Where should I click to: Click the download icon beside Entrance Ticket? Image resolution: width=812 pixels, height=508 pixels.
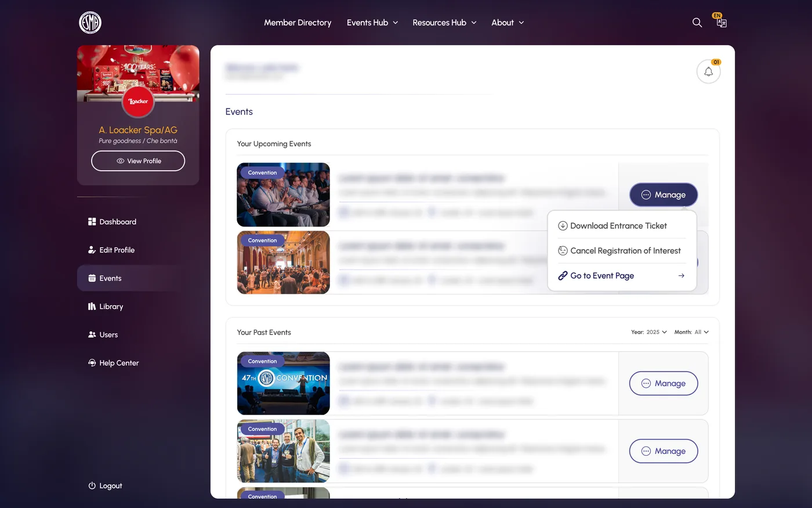coord(563,226)
